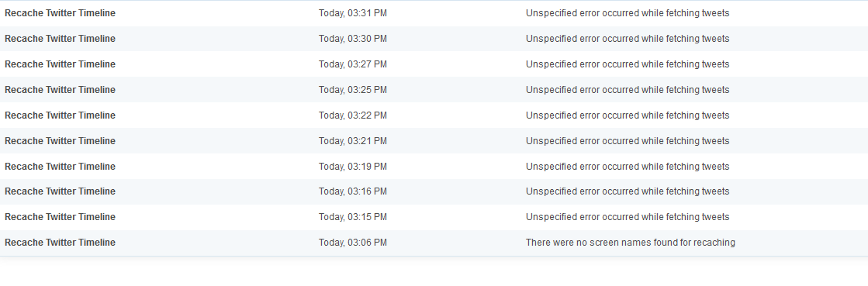The image size is (868, 286).
Task: Open the Recache Twitter Timeline row at 03:21 PM
Action: pyautogui.click(x=60, y=141)
